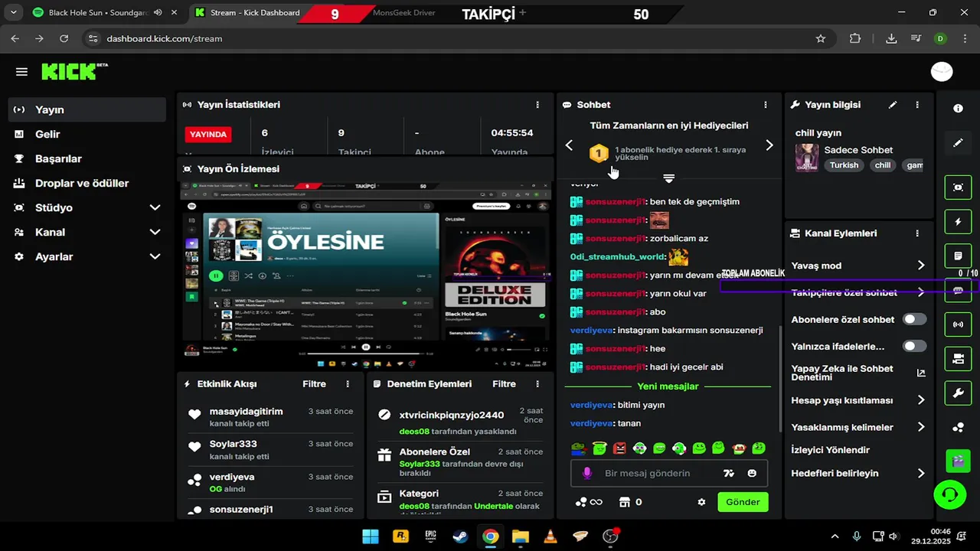Open Denetim Eylemleri Filtre dropdown
Image resolution: width=980 pixels, height=551 pixels.
click(504, 384)
